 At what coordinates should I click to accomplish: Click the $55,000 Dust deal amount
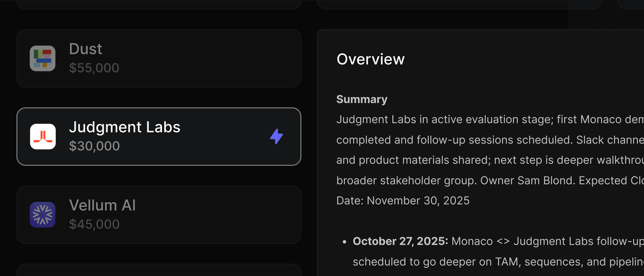94,68
